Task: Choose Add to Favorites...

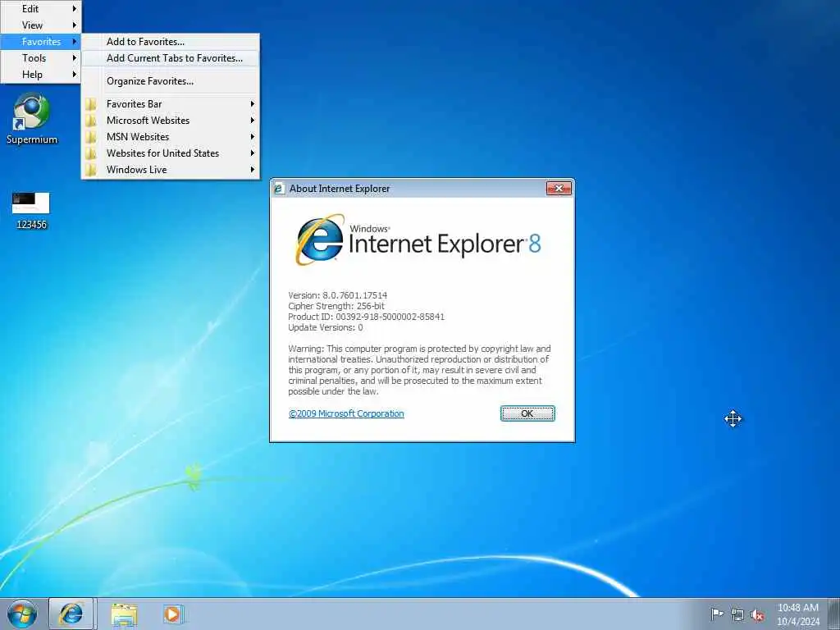Action: 171,42
